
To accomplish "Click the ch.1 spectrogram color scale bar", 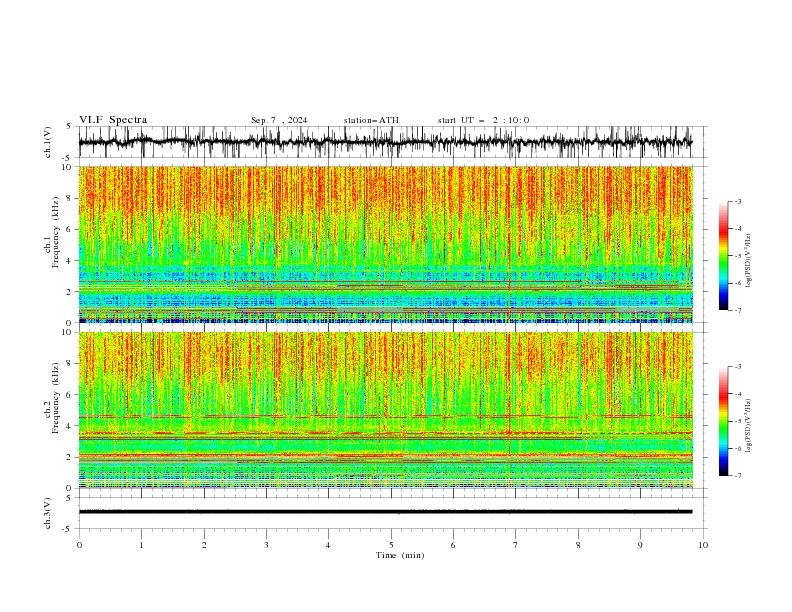I will tap(724, 256).
